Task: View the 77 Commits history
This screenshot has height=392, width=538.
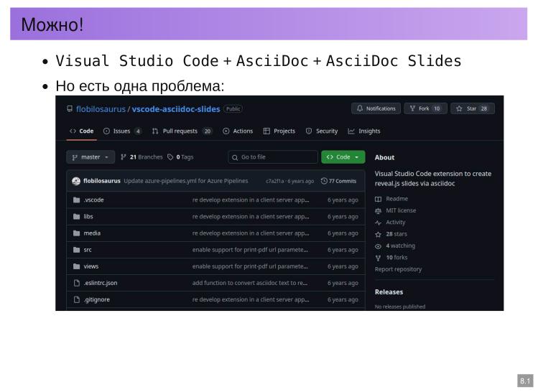Action: pos(338,181)
